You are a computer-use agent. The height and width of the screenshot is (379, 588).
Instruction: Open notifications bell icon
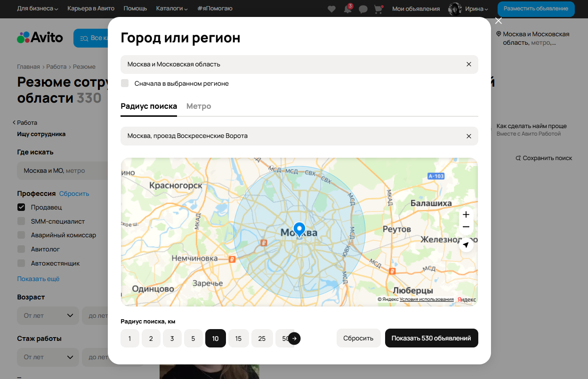click(x=347, y=9)
